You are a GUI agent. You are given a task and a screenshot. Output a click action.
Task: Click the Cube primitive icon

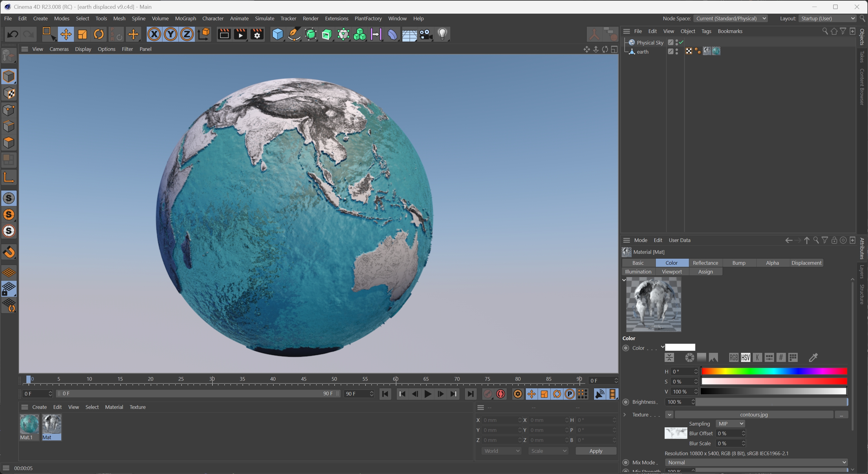point(277,34)
